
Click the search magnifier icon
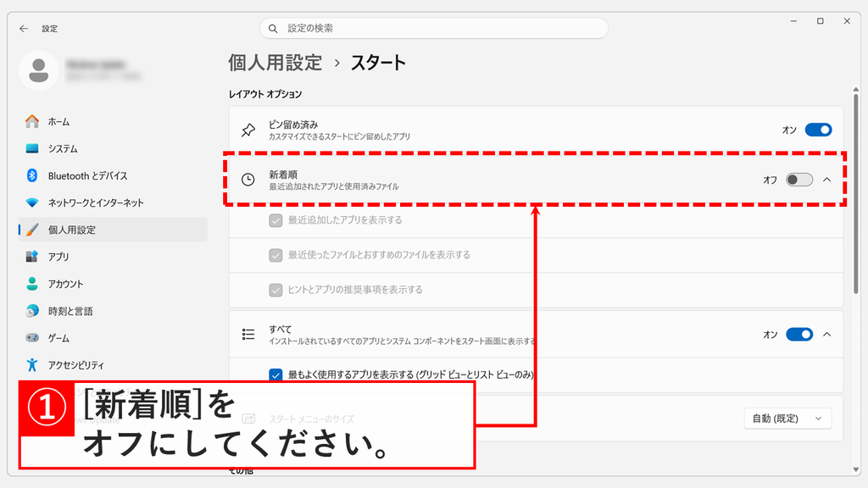pos(273,28)
